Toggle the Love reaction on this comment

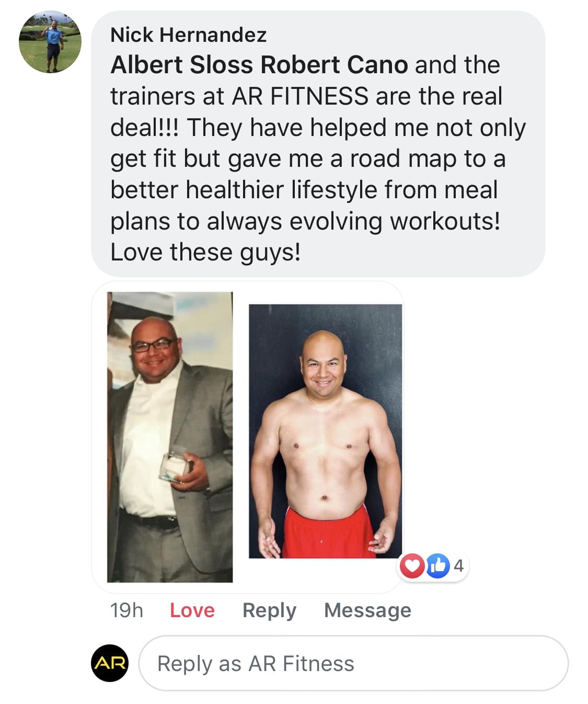(192, 610)
